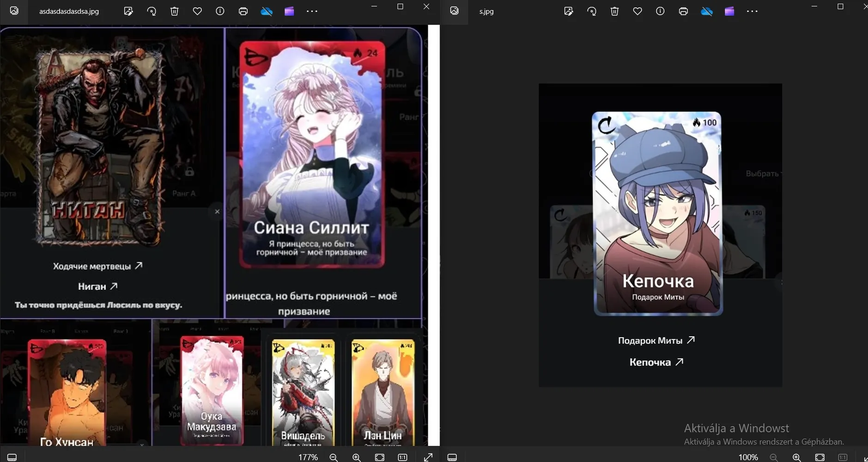This screenshot has height=462, width=868.
Task: Open the See more menu in s.jpg window
Action: (752, 11)
